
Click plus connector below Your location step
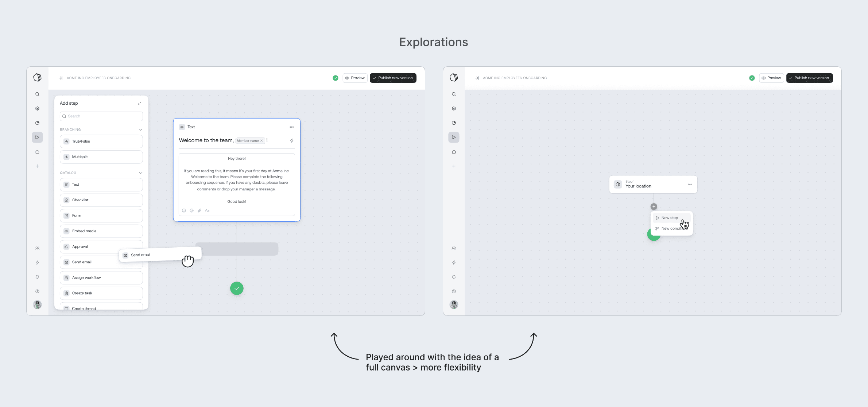[654, 207]
